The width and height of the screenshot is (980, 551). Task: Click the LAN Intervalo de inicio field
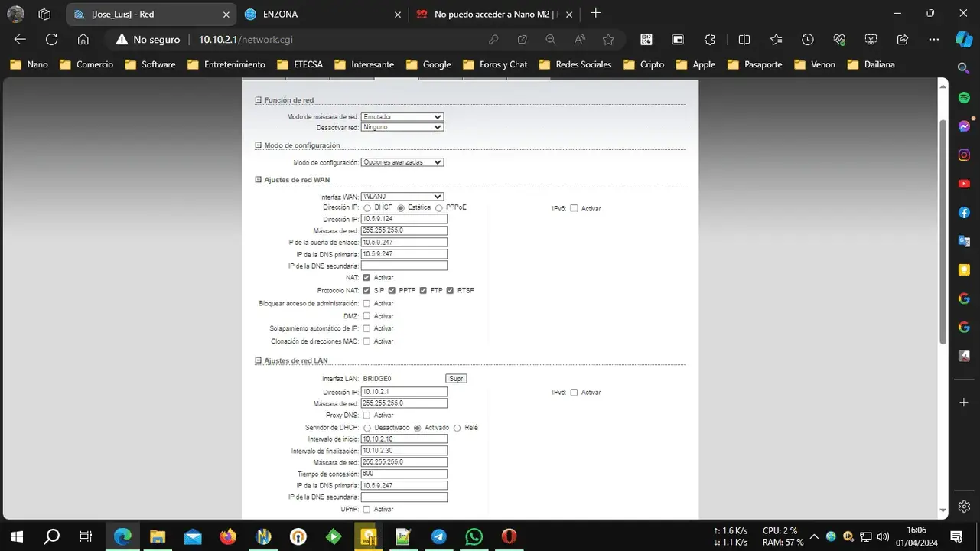(x=404, y=439)
